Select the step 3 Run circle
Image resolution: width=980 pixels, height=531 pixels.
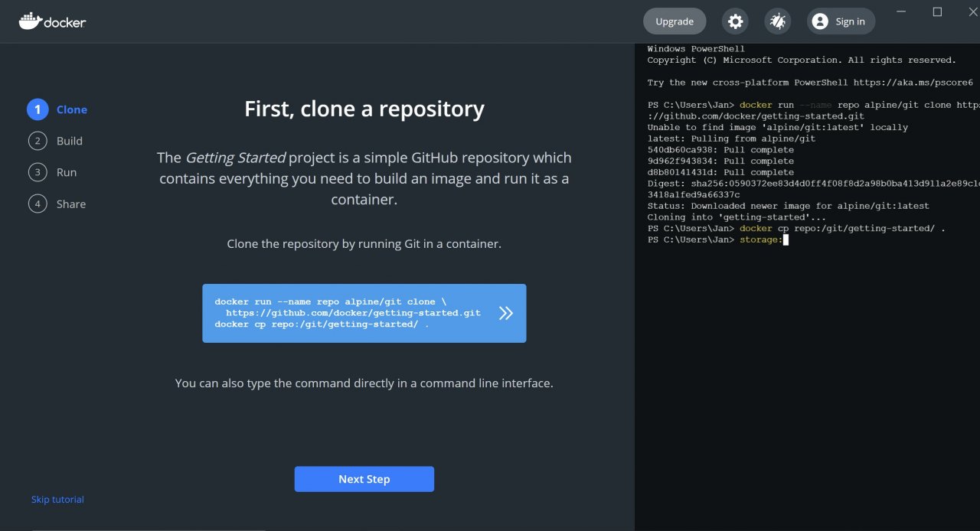[x=37, y=172]
